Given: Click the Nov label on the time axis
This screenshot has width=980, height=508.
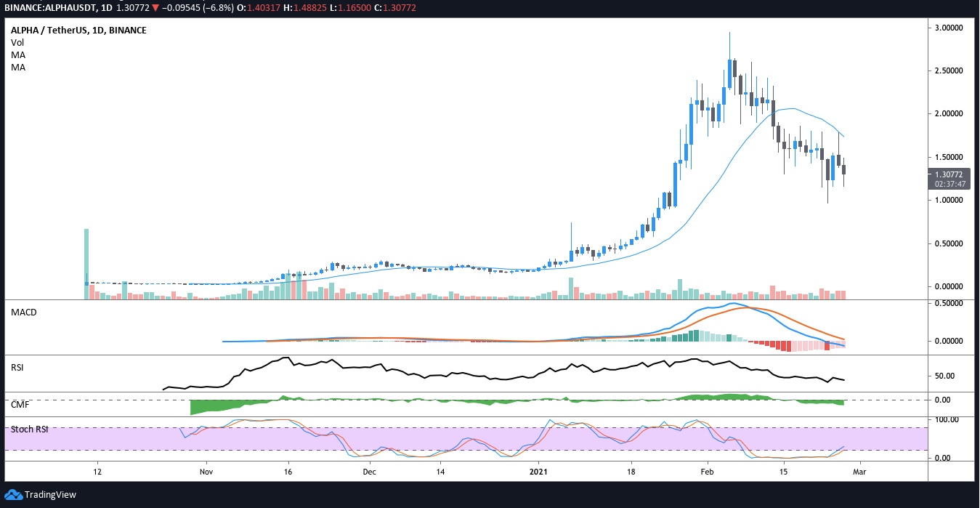Looking at the screenshot, I should [206, 472].
